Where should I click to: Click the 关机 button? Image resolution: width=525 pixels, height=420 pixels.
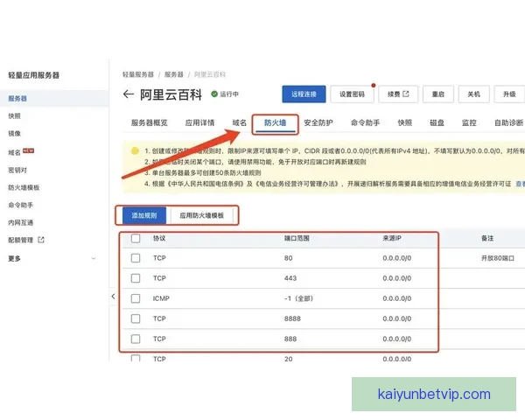point(473,94)
